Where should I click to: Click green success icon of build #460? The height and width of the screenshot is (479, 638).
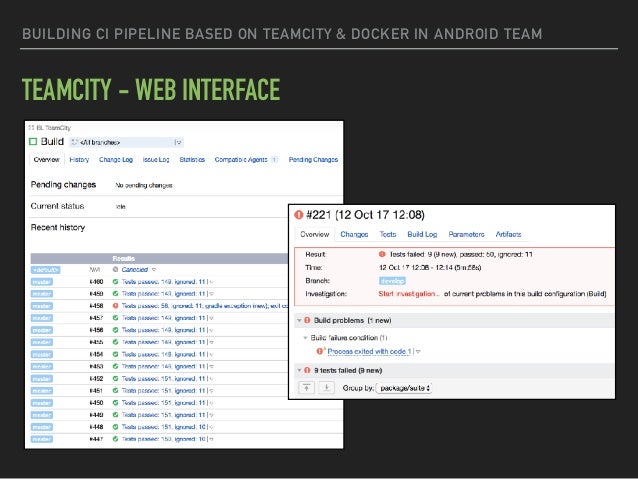(115, 282)
